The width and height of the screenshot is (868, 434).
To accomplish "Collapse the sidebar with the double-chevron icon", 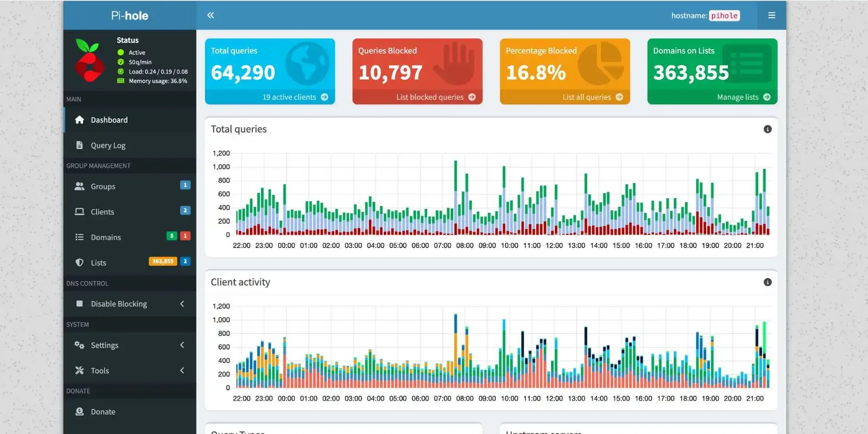I will [x=210, y=15].
